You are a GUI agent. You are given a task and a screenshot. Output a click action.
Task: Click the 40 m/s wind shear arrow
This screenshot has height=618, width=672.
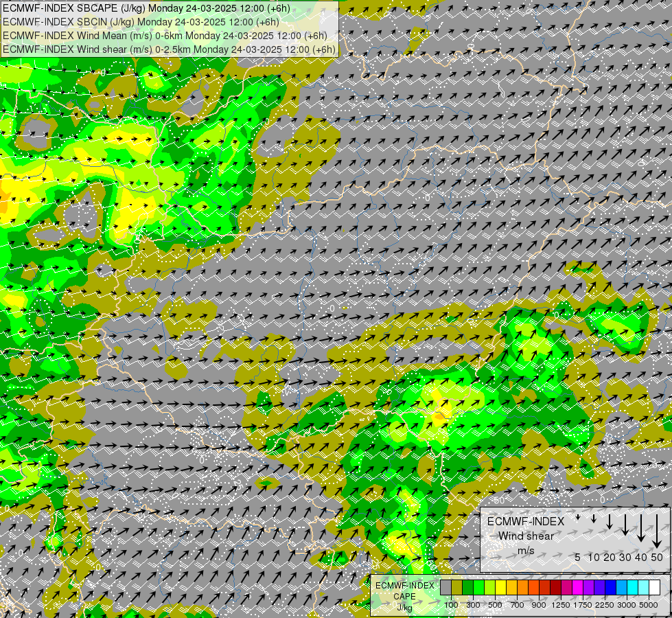click(640, 528)
